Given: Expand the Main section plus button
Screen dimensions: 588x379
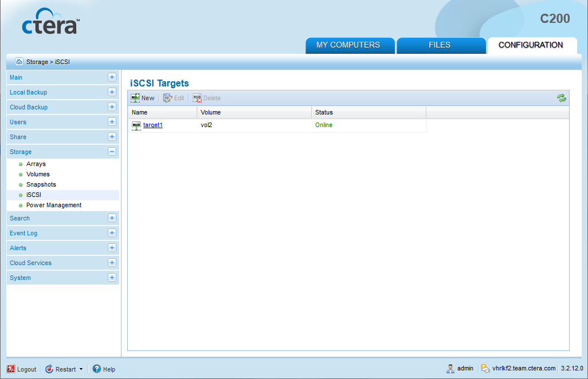Looking at the screenshot, I should 112,77.
